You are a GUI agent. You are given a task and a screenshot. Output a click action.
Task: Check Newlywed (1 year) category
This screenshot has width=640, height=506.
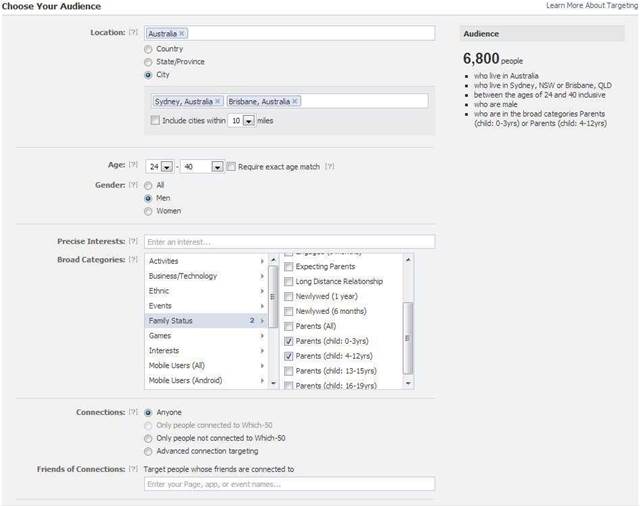tap(289, 297)
